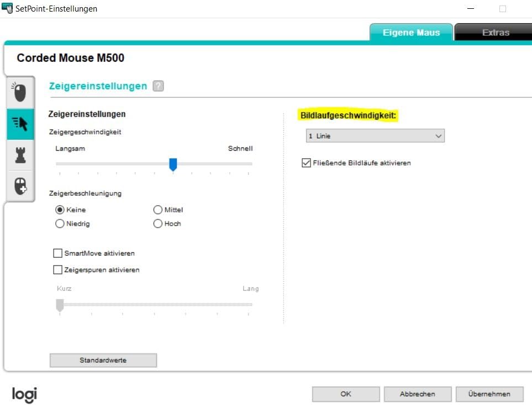Maximize the SetPoint window
The image size is (532, 405).
[x=503, y=8]
